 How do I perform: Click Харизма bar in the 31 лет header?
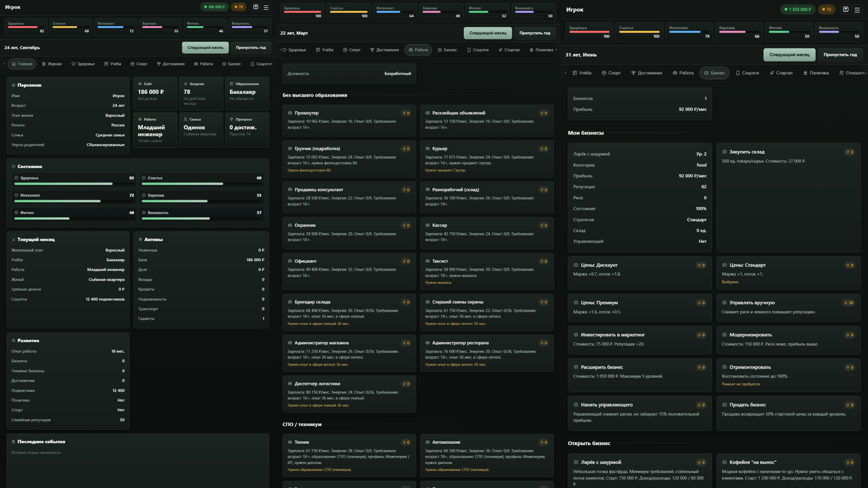coord(739,32)
